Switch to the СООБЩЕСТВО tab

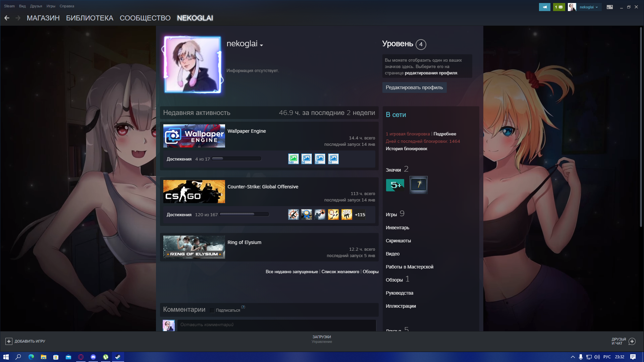(x=145, y=18)
